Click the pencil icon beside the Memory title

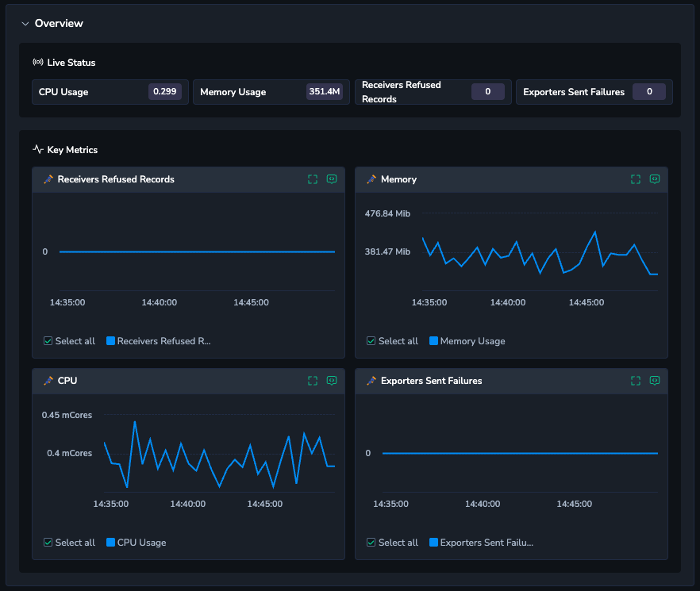(x=371, y=179)
